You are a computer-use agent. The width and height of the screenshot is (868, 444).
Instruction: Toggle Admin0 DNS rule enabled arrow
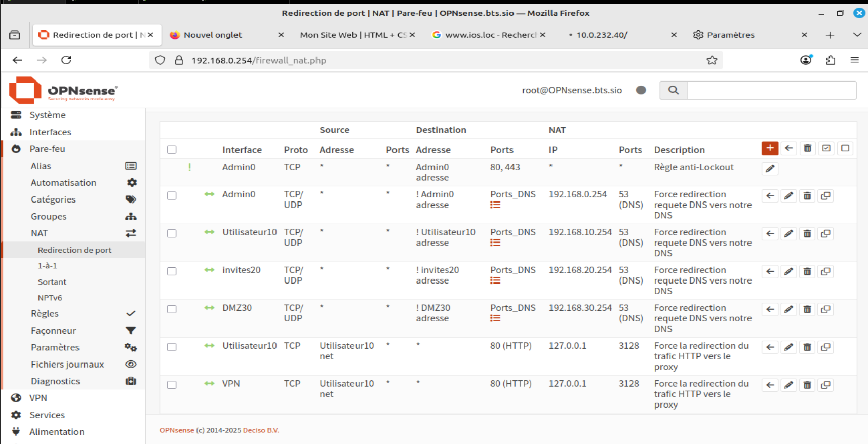point(209,194)
